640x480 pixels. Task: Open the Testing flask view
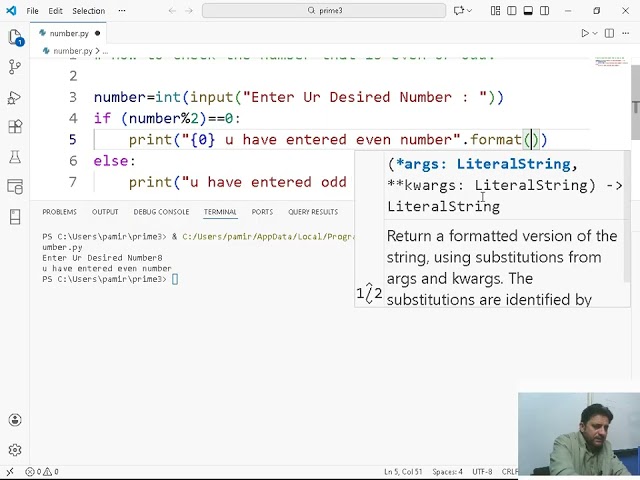tap(15, 157)
